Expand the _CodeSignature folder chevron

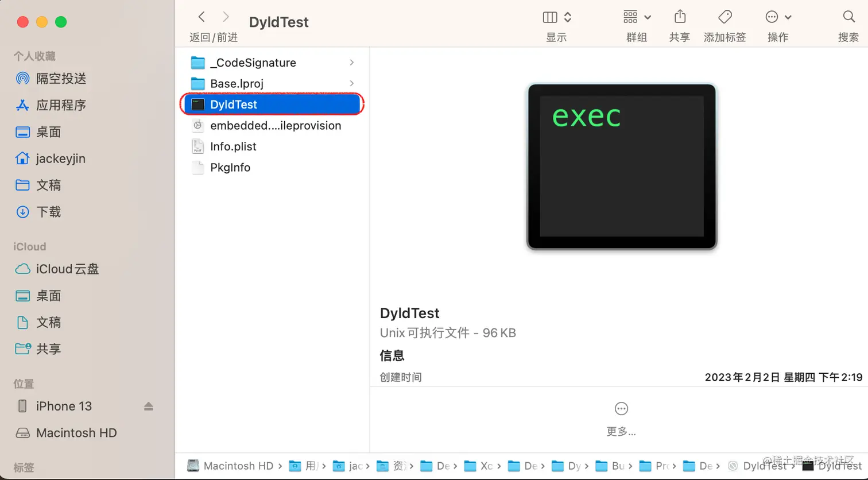tap(351, 63)
